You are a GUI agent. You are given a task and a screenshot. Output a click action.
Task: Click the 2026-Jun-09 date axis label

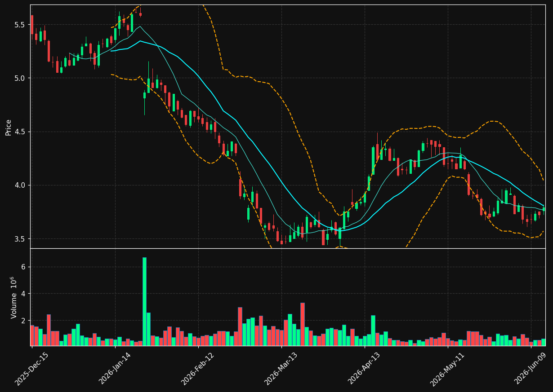pos(531,369)
